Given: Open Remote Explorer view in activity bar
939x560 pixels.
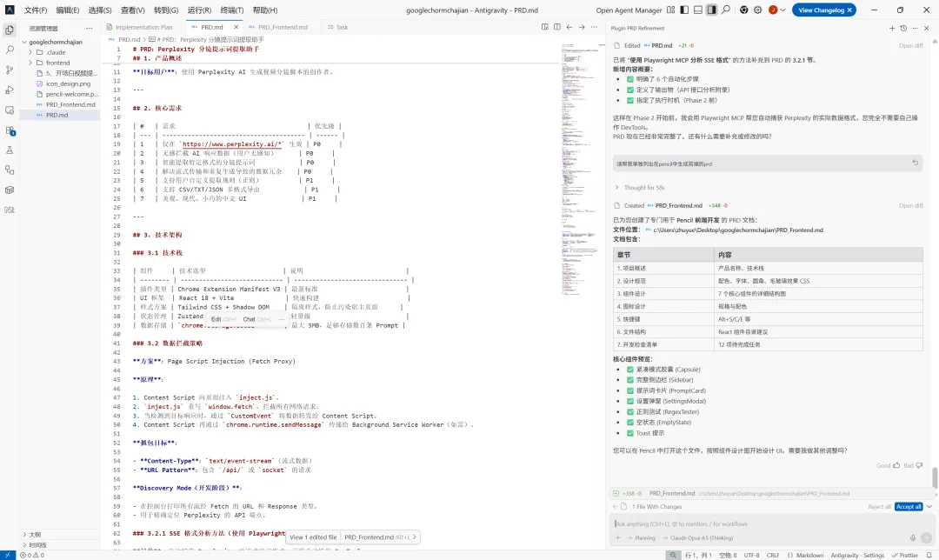Looking at the screenshot, I should point(10,110).
